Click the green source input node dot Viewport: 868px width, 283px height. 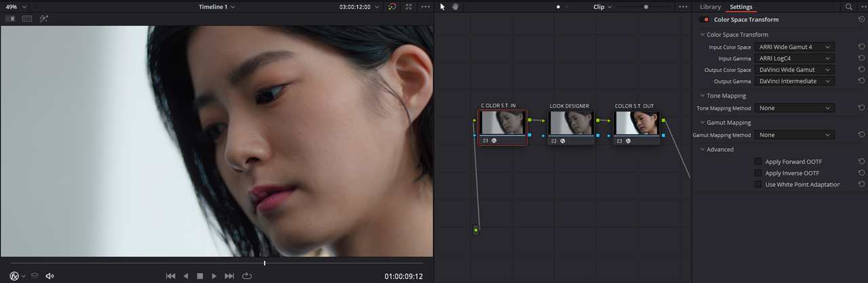click(x=476, y=230)
